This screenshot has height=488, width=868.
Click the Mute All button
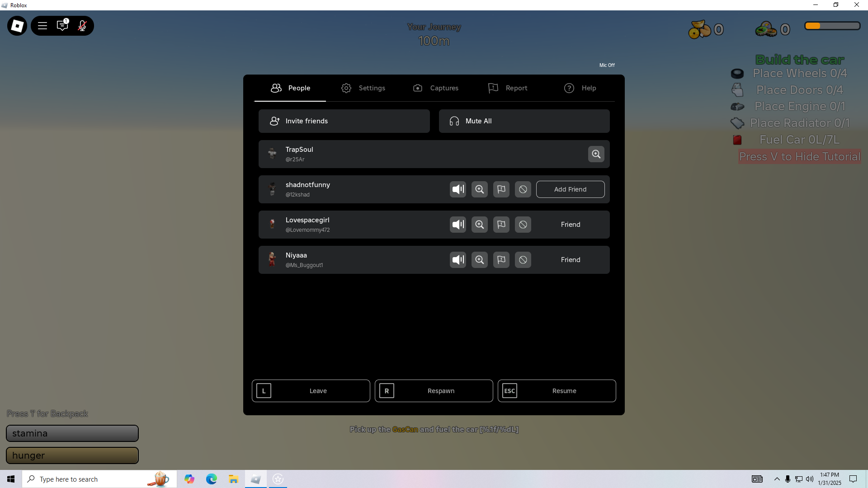[x=524, y=121]
